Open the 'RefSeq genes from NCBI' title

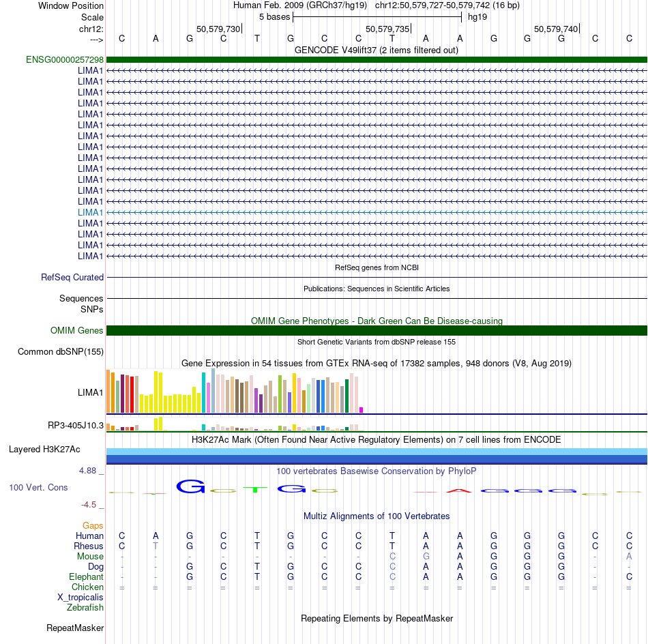point(377,268)
